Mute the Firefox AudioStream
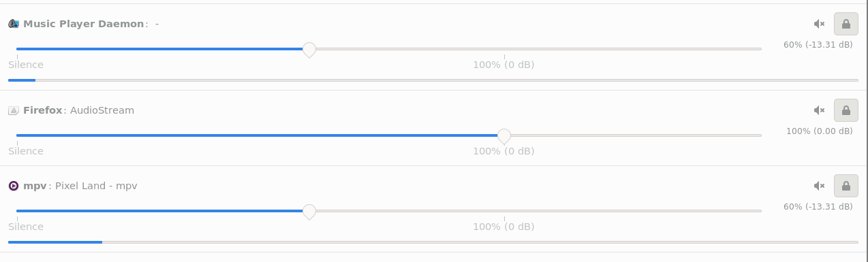Viewport: 868px width, 262px height. coord(819,110)
